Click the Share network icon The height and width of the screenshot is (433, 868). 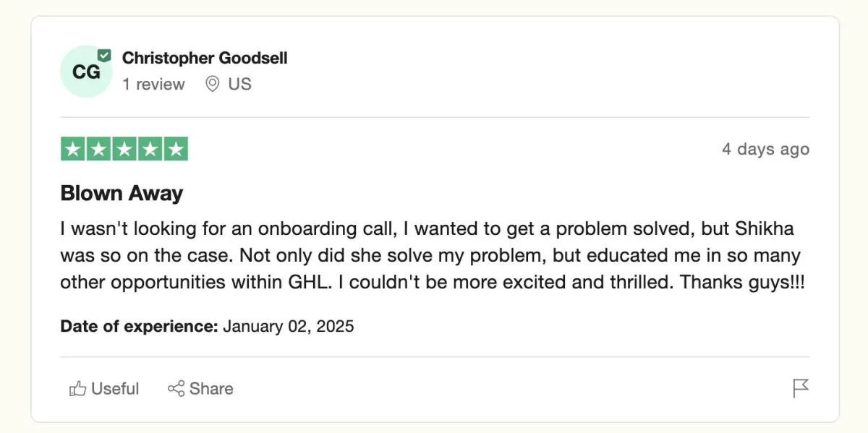point(176,389)
